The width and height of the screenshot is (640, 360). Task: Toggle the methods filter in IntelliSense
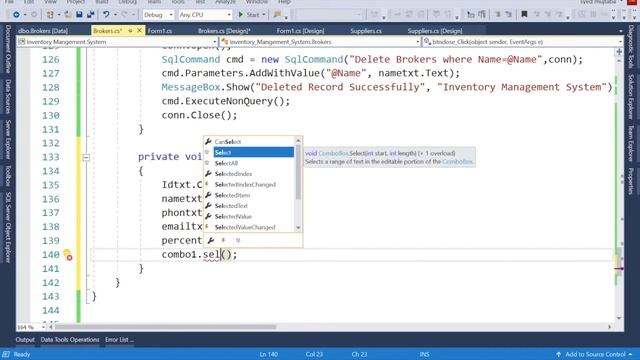pos(238,240)
